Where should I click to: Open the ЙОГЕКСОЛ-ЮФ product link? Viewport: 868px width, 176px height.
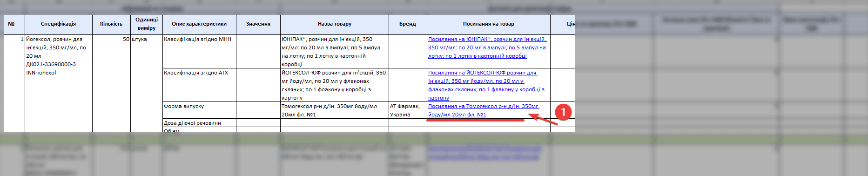[486, 85]
